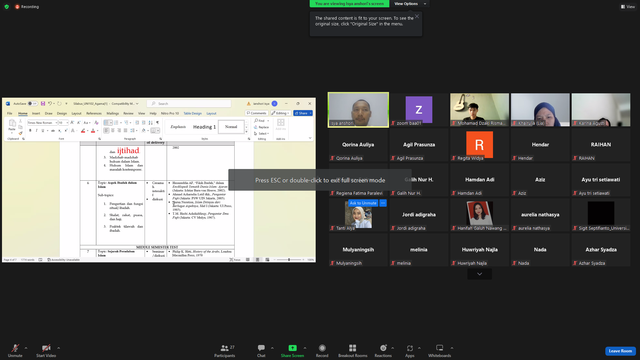
Task: Click the Sort icon in Paragraph group
Action: 151,122
